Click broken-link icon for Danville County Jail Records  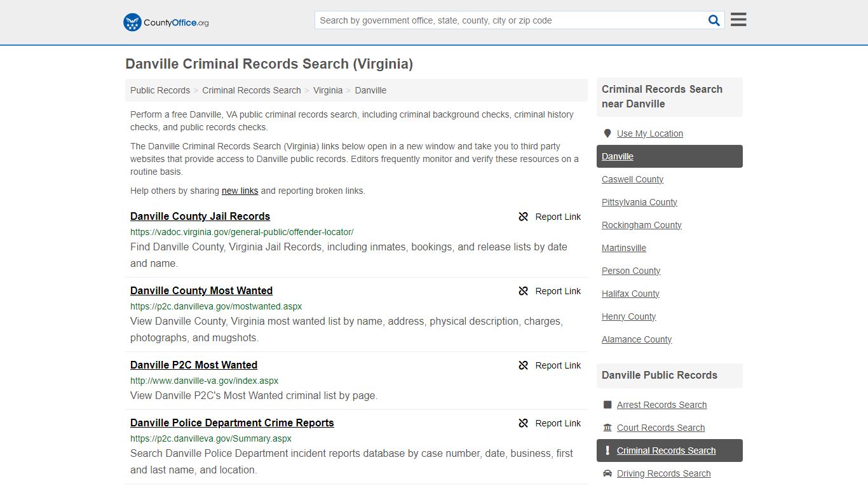click(524, 217)
